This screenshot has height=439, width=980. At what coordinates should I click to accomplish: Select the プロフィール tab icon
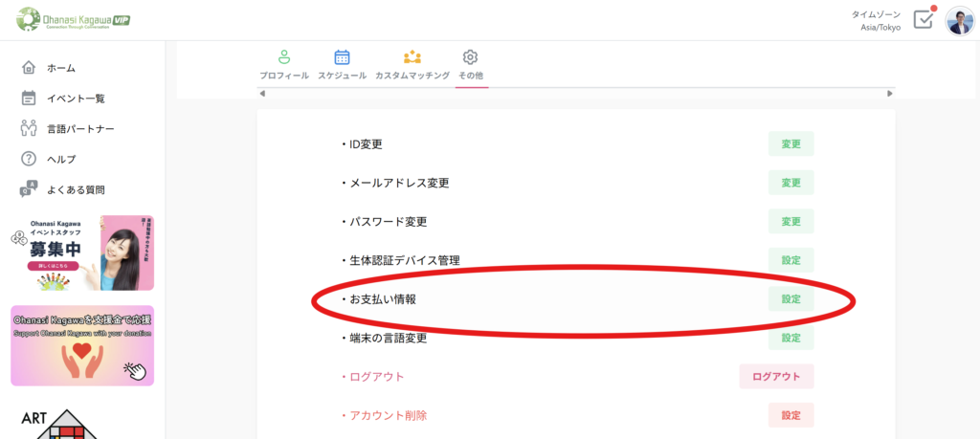coord(283,57)
